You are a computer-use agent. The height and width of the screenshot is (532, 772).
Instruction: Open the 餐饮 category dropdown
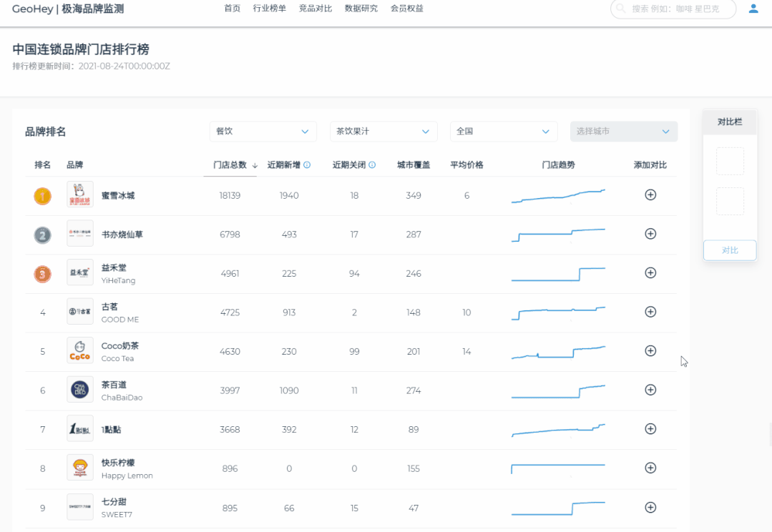click(x=263, y=132)
